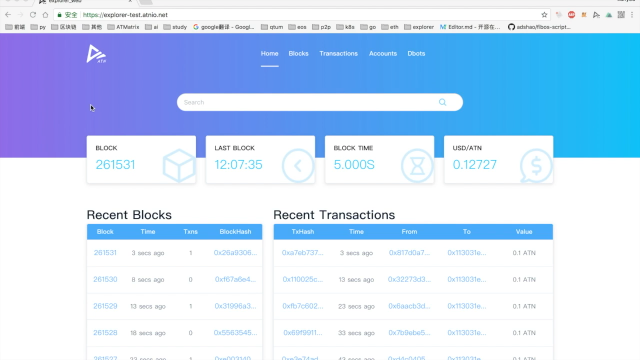Click the search magnifier icon

(x=442, y=102)
